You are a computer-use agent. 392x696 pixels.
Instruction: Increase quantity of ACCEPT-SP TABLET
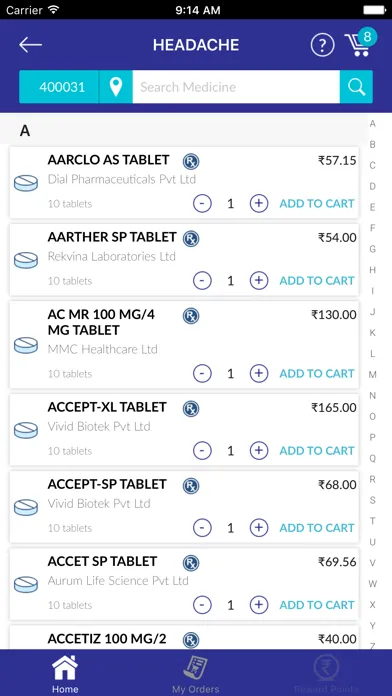[x=259, y=528]
